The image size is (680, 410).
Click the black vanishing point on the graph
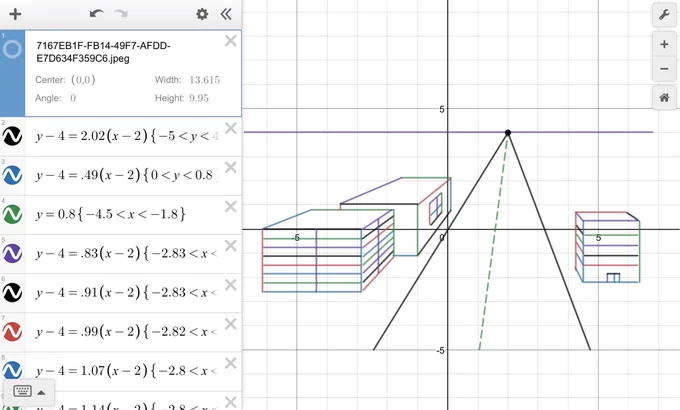tap(508, 132)
